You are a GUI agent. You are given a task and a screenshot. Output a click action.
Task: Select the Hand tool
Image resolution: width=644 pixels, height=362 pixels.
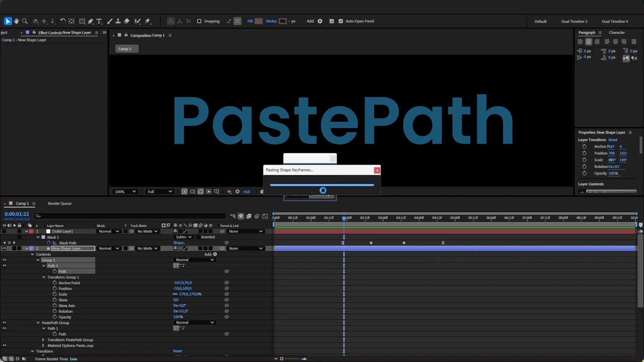16,21
